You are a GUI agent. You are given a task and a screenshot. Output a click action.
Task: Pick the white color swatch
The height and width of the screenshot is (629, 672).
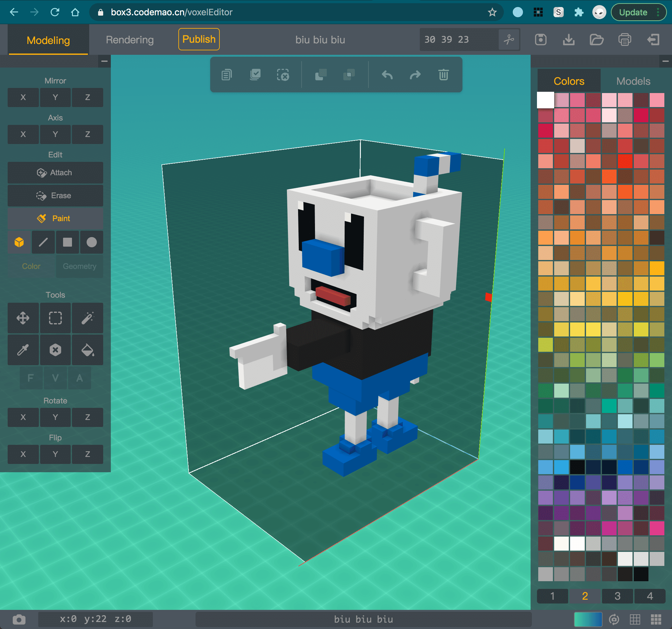click(x=545, y=100)
